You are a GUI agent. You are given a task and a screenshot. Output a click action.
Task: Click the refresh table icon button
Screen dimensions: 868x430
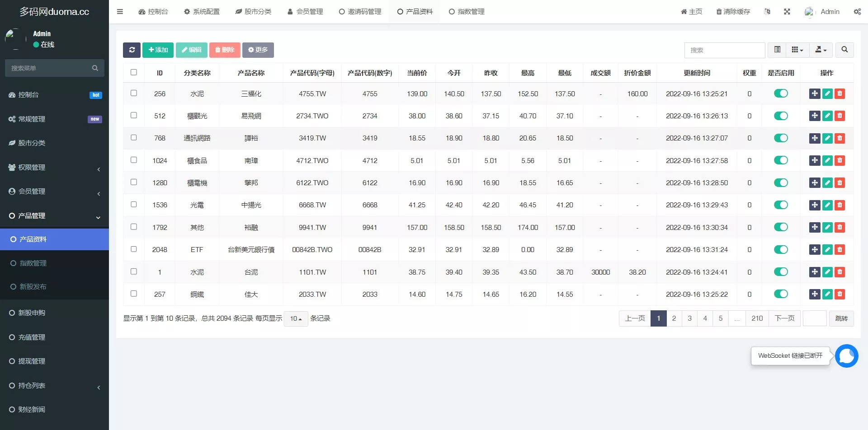132,50
